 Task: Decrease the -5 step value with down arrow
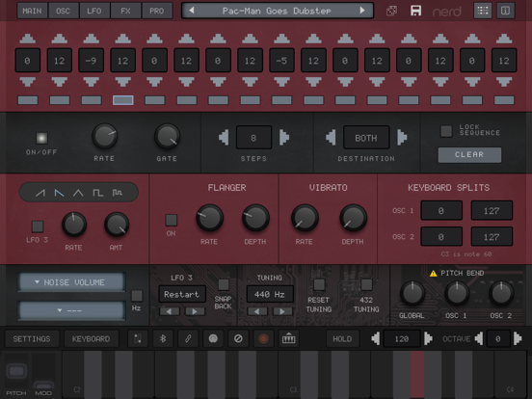coord(281,82)
